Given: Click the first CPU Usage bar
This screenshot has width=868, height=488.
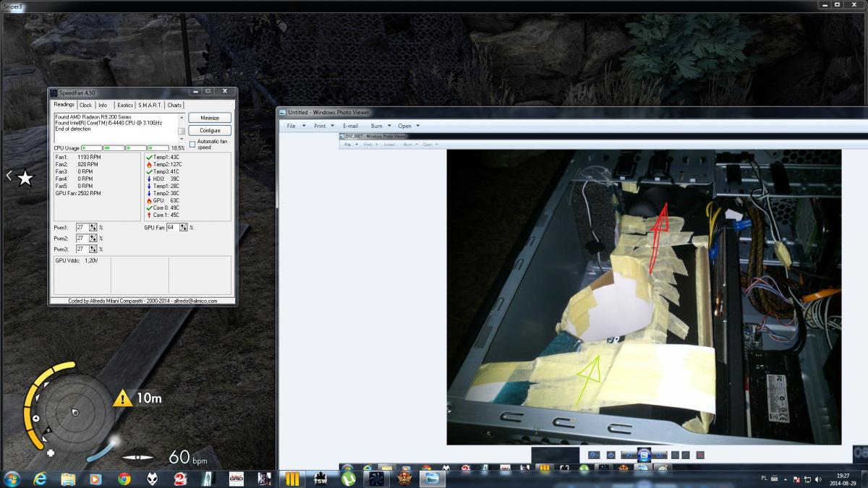Looking at the screenshot, I should (91, 148).
